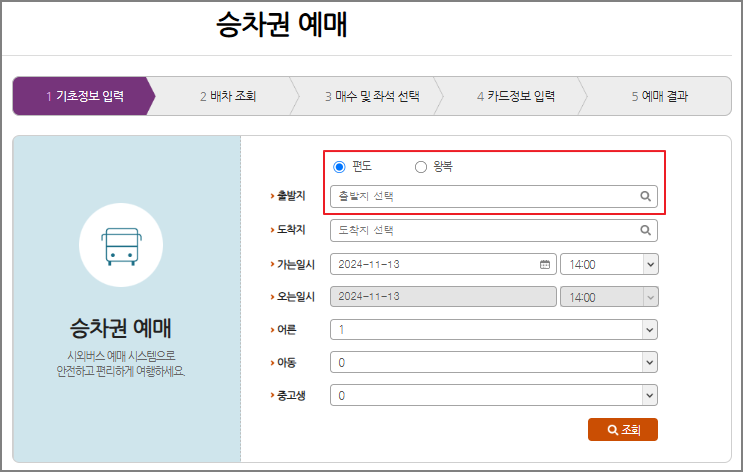
Task: Click the 출발지 field label
Action: [x=291, y=196]
